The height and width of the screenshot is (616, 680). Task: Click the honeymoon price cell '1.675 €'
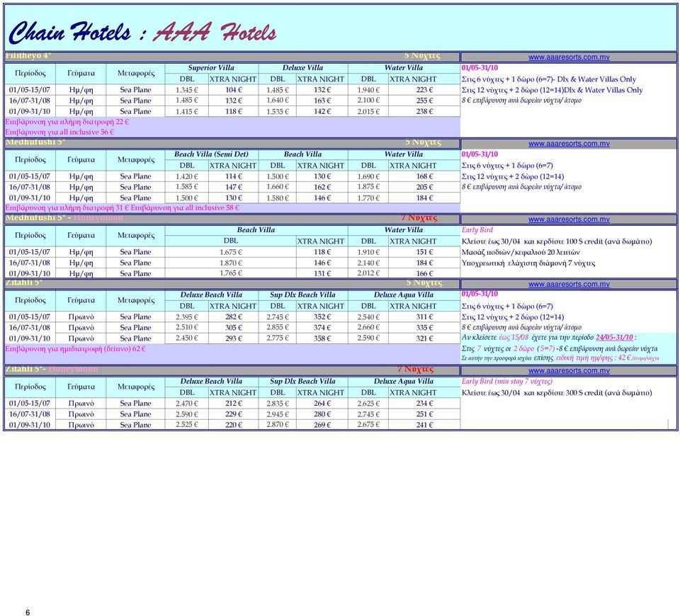(231, 252)
